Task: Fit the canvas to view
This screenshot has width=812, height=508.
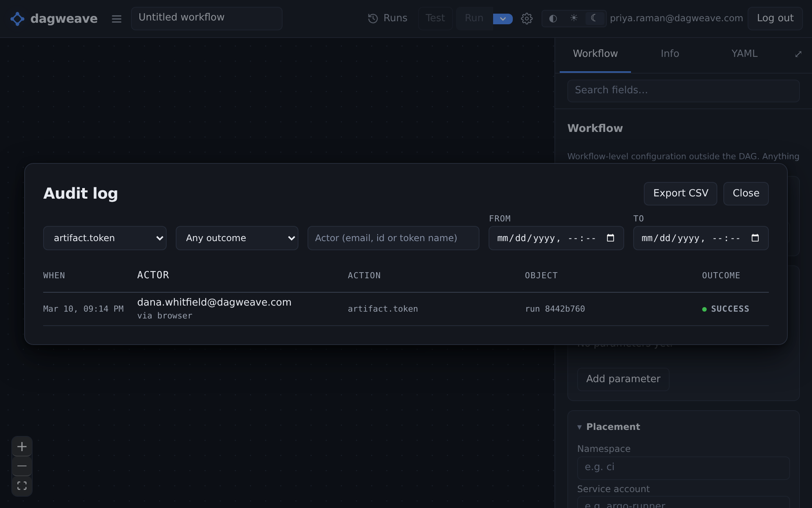Action: pos(22,486)
